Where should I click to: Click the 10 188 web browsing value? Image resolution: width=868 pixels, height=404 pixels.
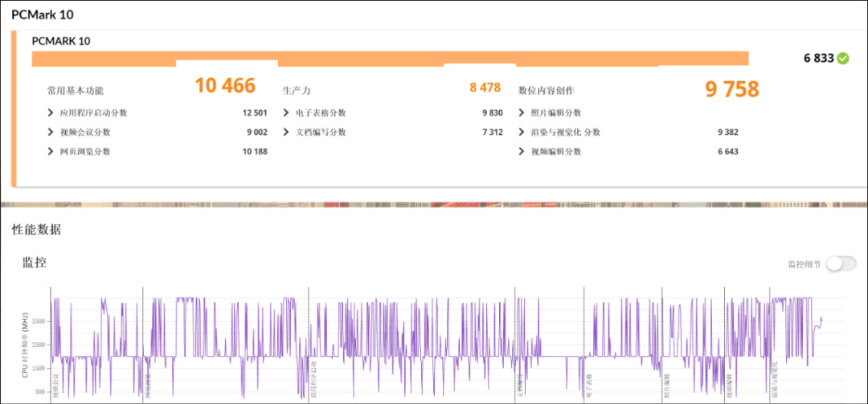click(x=255, y=152)
